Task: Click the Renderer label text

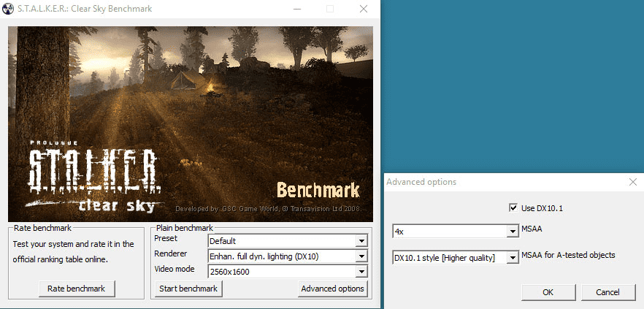Action: click(x=171, y=253)
